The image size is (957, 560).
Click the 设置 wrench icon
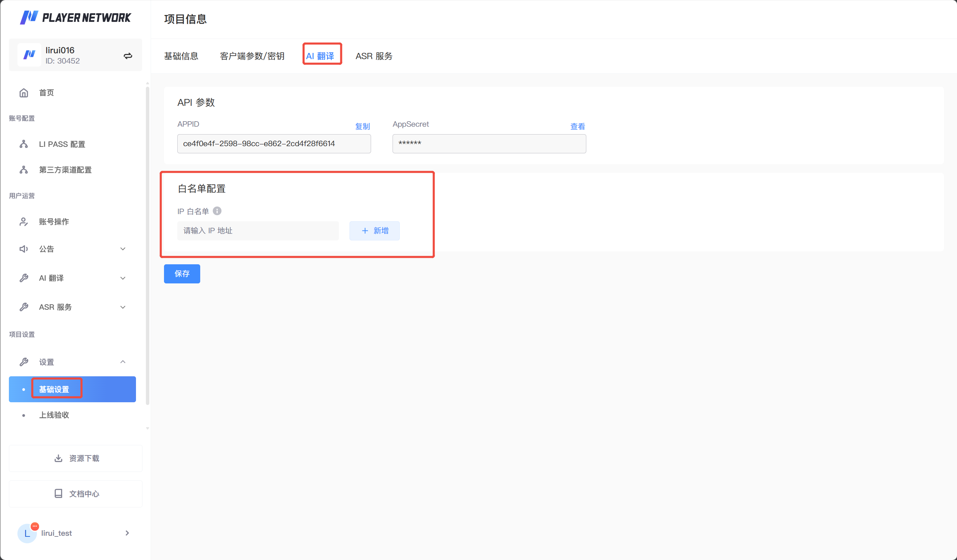tap(24, 362)
